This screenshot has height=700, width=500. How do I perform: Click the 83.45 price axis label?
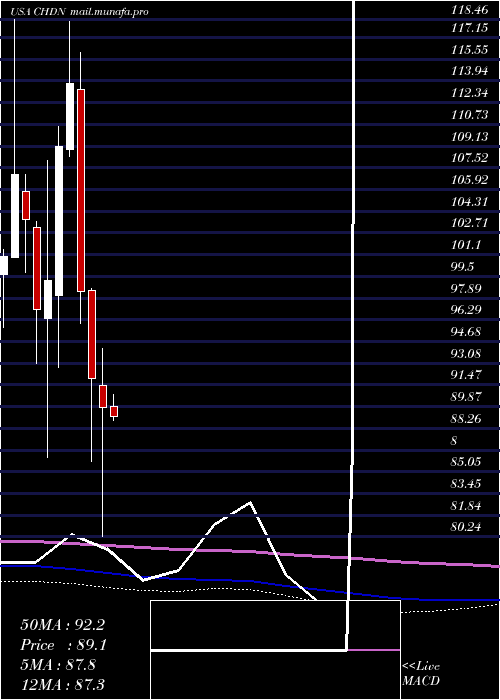(x=467, y=483)
